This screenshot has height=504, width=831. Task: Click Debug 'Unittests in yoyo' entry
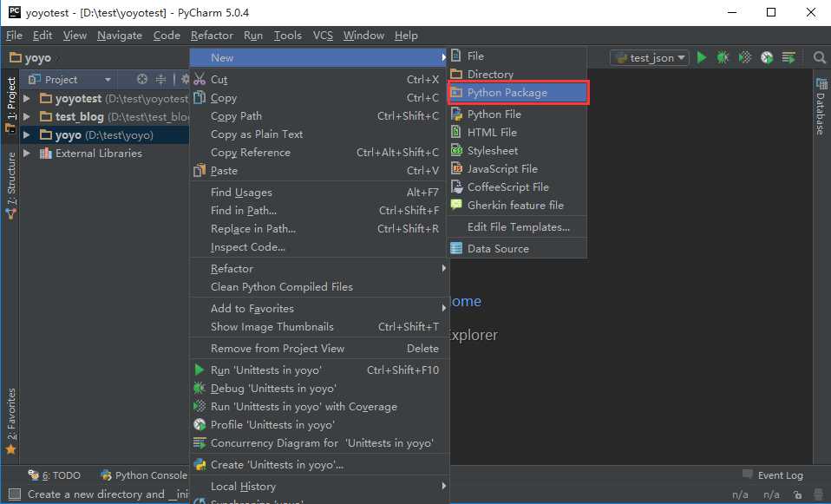[319, 388]
